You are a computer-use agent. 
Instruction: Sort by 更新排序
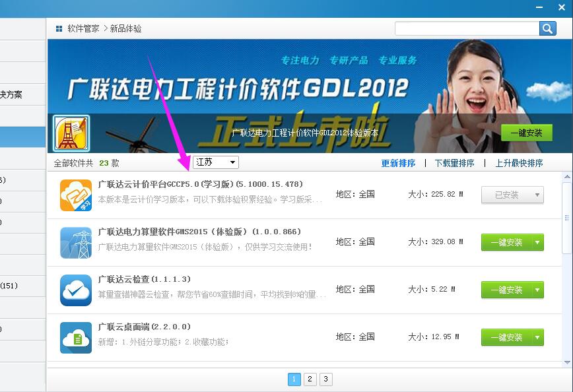(398, 163)
